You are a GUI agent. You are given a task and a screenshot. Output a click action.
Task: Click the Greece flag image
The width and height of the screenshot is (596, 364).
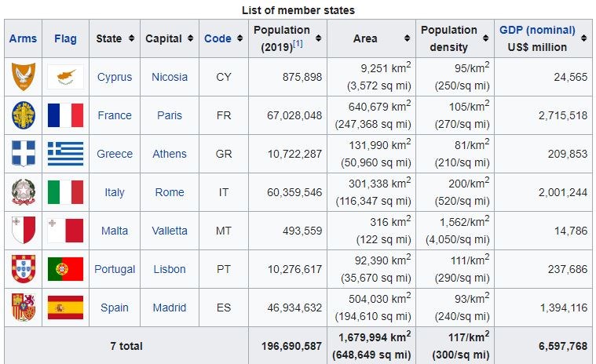coord(65,154)
